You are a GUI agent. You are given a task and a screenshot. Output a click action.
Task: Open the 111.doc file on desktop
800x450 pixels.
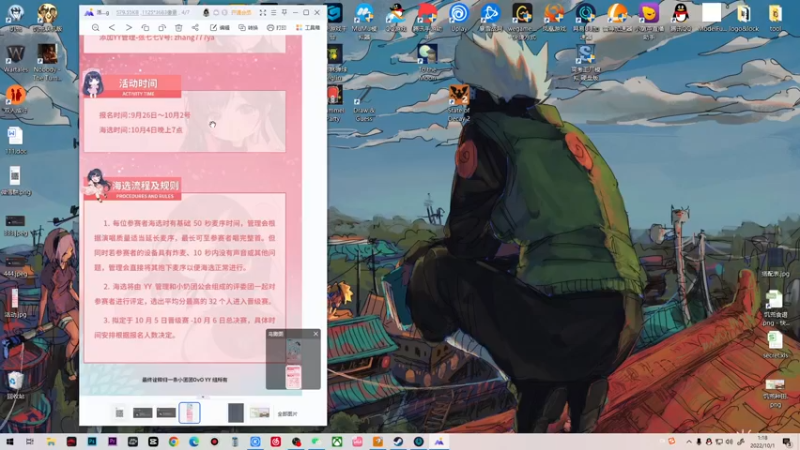pos(15,140)
